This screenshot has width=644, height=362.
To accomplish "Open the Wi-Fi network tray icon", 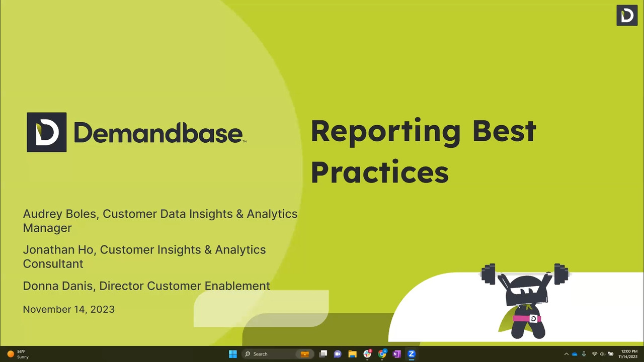I will point(594,354).
